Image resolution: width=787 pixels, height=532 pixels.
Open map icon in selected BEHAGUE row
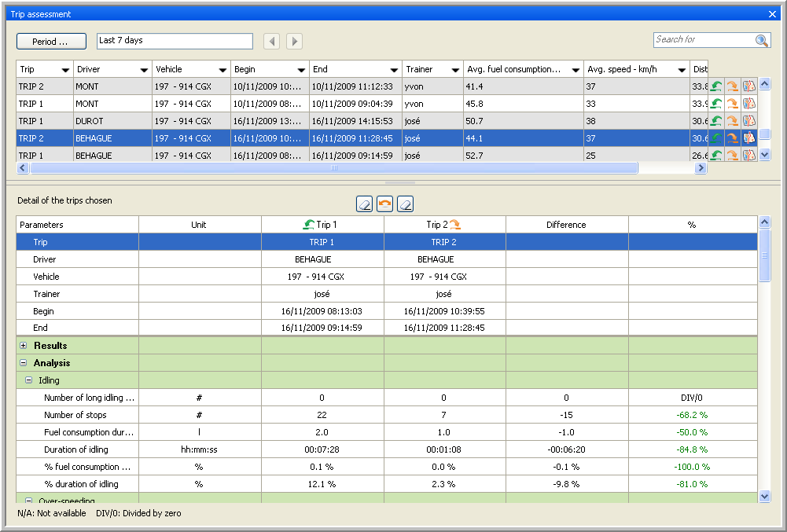click(748, 138)
